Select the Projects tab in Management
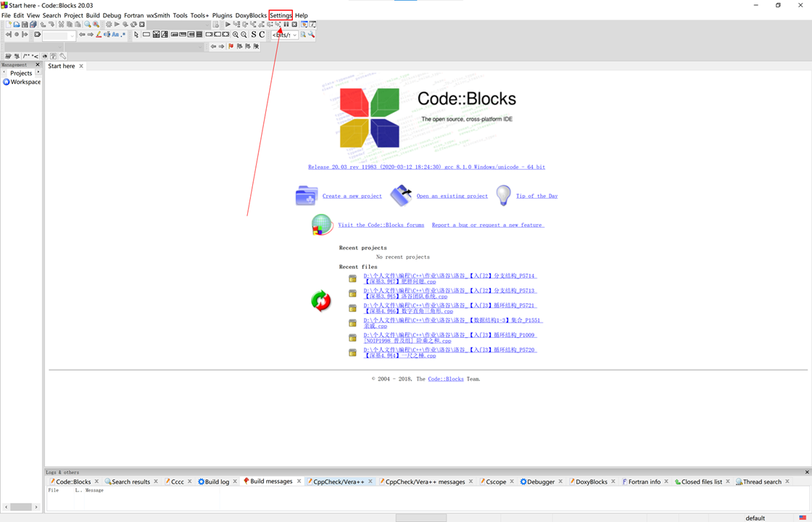 pyautogui.click(x=21, y=73)
